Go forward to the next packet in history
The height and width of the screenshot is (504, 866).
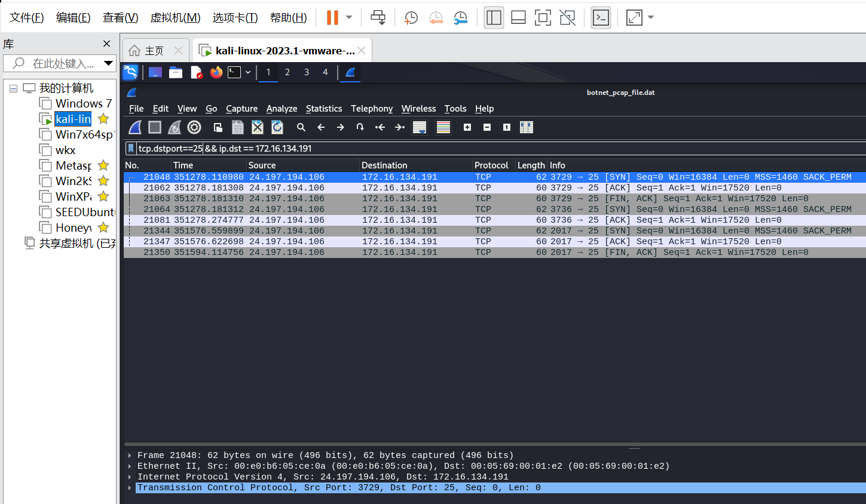341,127
